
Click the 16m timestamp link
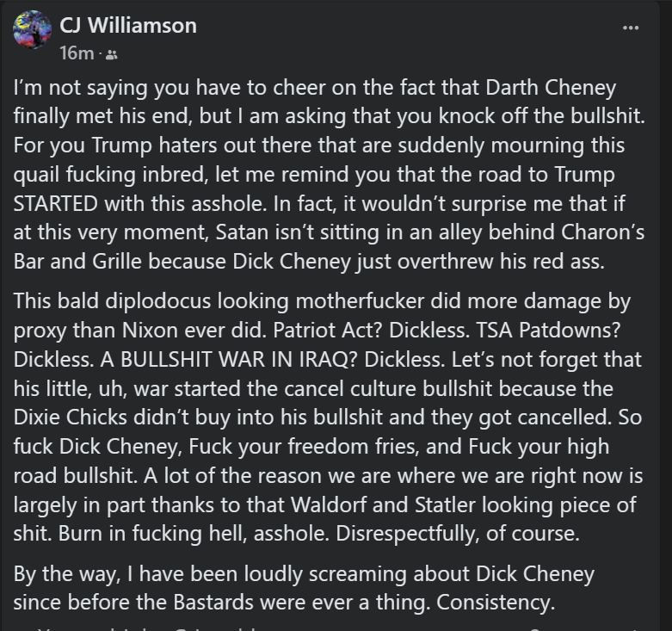point(76,53)
